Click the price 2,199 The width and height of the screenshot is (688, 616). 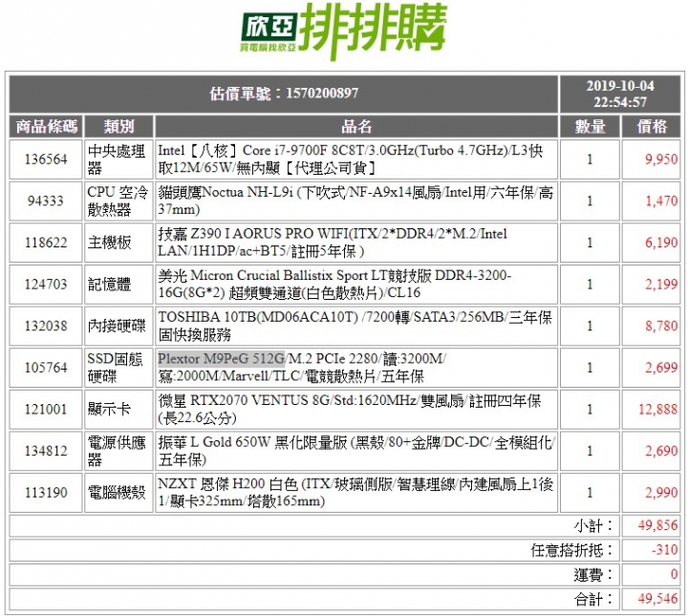point(661,284)
